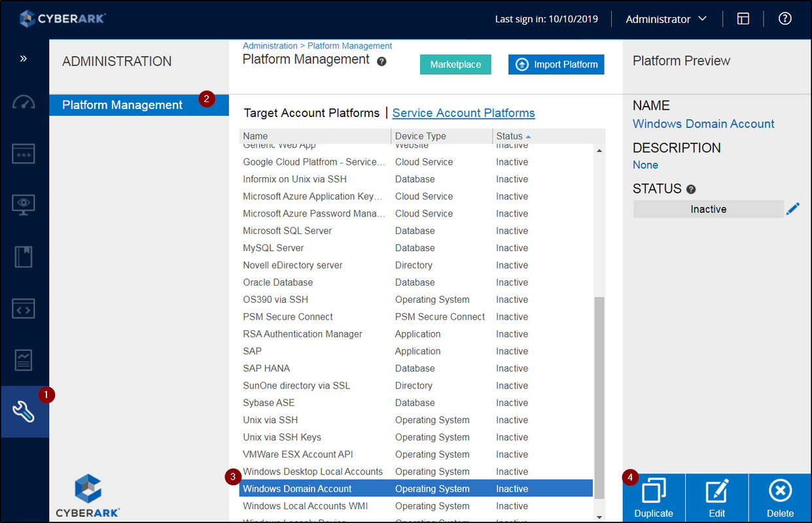812x523 pixels.
Task: Duplicate the selected platform
Action: click(654, 498)
